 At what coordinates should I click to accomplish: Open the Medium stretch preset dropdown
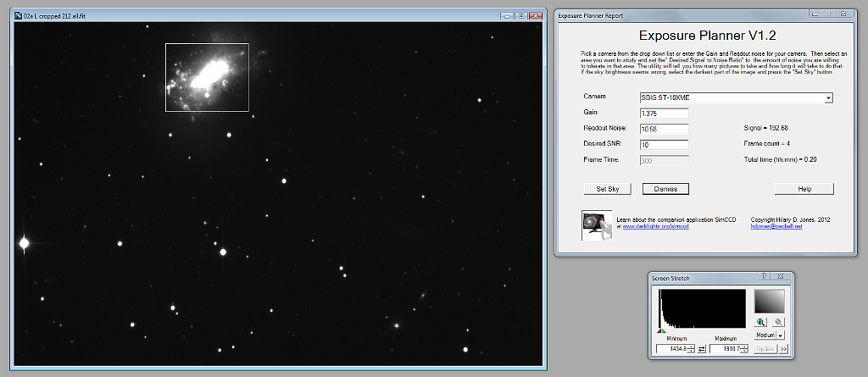pyautogui.click(x=781, y=335)
